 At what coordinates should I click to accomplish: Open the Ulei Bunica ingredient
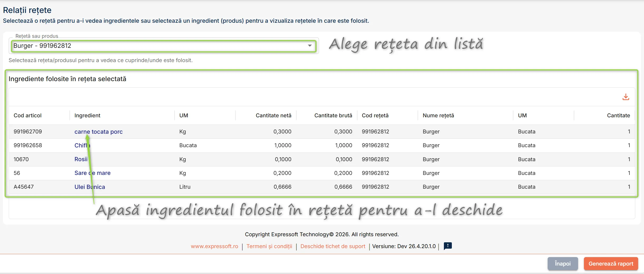90,187
